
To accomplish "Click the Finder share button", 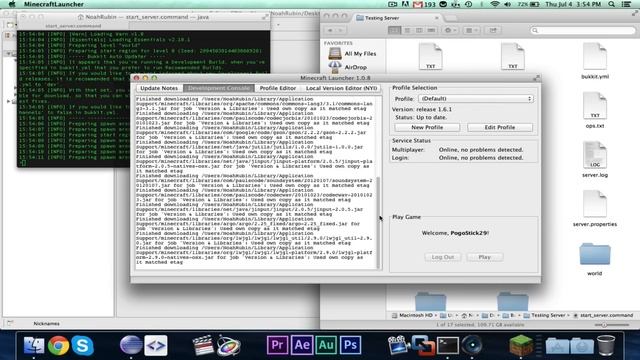I will click(493, 30).
